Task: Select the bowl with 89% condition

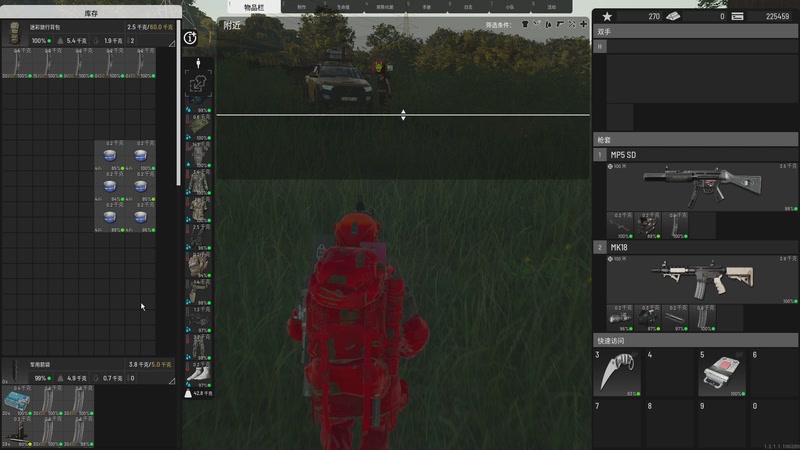Action: 110,217
